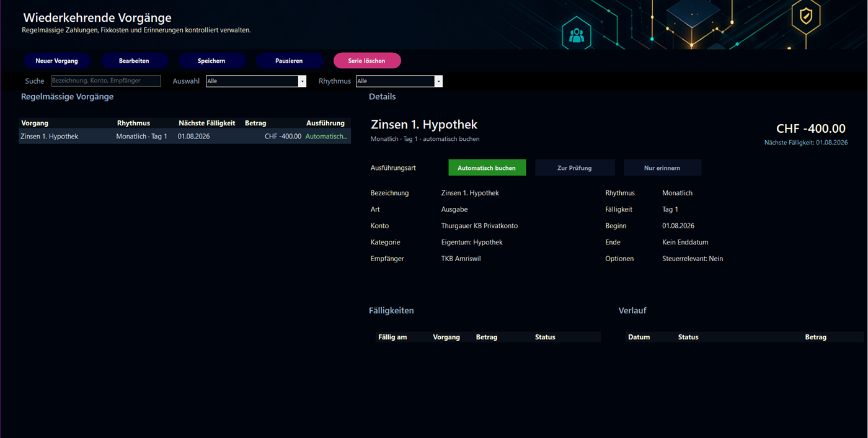Click the Speichern button

coord(211,61)
